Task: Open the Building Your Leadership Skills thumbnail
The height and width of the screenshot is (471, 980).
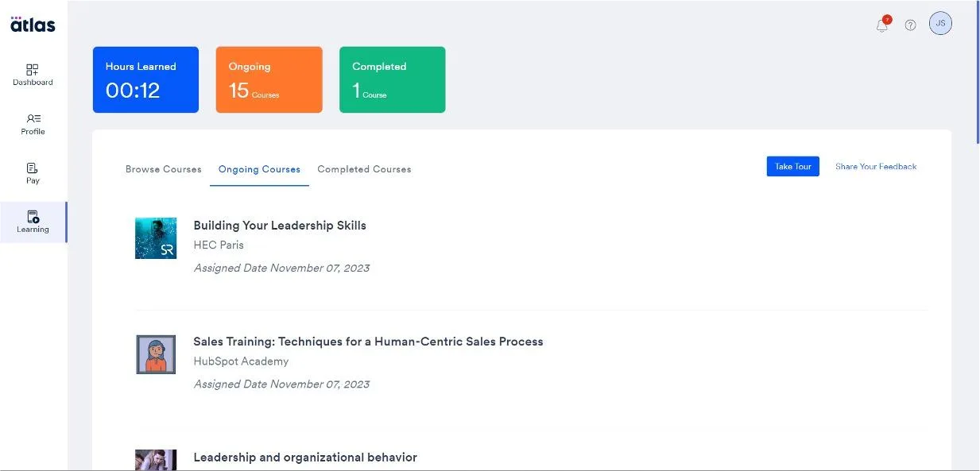Action: pos(156,238)
